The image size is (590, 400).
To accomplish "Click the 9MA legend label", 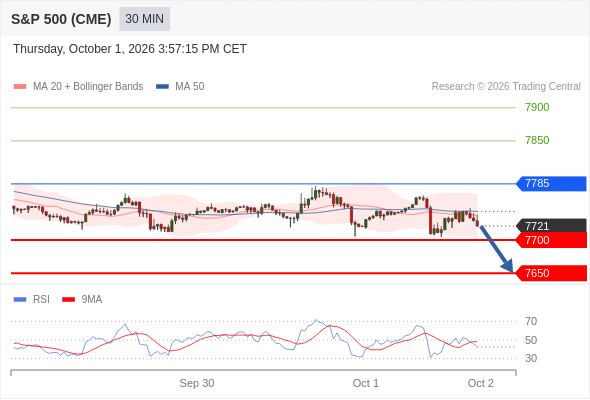I will click(92, 300).
